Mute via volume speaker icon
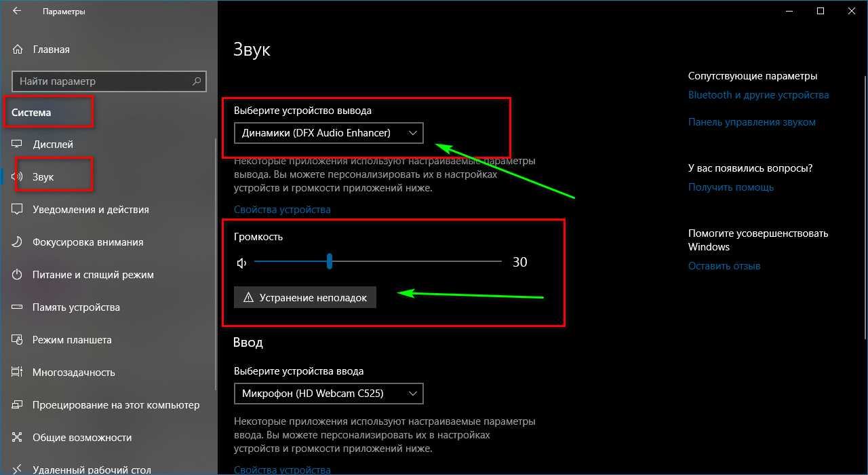The image size is (868, 475). (241, 263)
